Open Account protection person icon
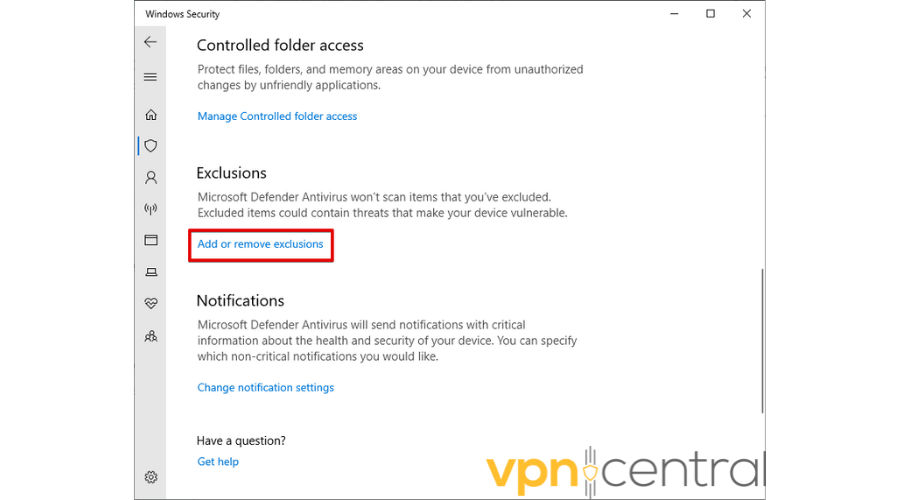Image resolution: width=900 pixels, height=500 pixels. tap(151, 178)
